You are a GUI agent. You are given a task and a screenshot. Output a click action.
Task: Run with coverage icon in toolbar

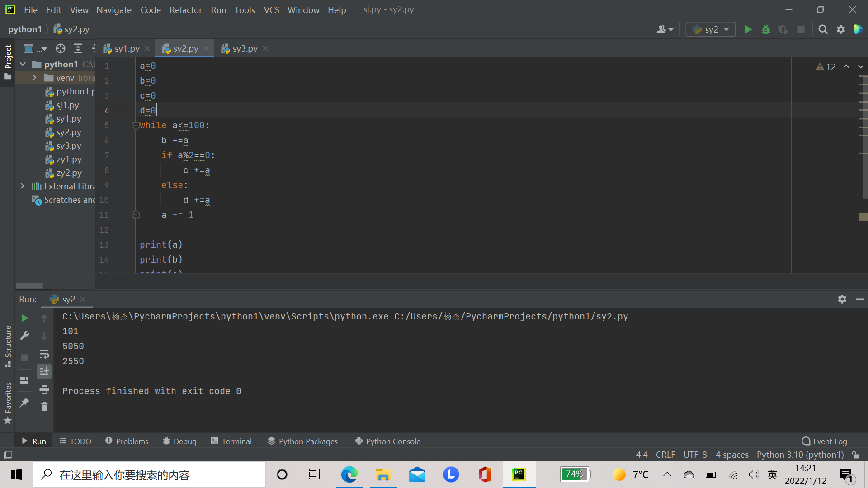783,29
